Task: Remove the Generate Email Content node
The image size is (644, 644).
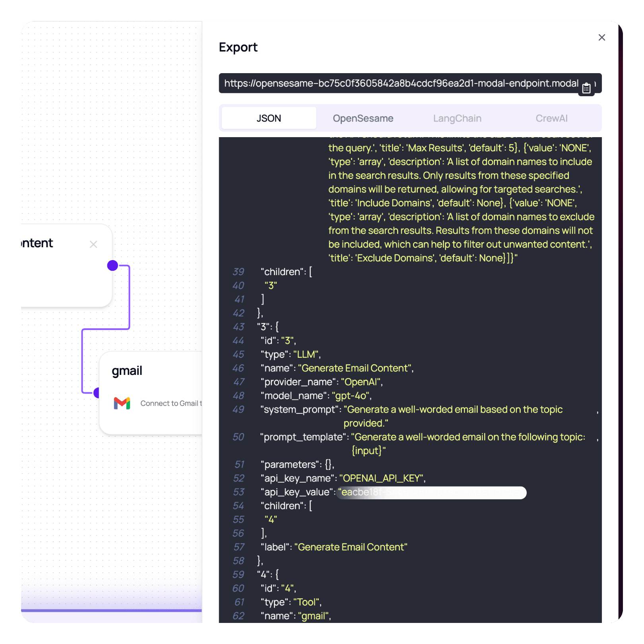Action: click(x=94, y=244)
